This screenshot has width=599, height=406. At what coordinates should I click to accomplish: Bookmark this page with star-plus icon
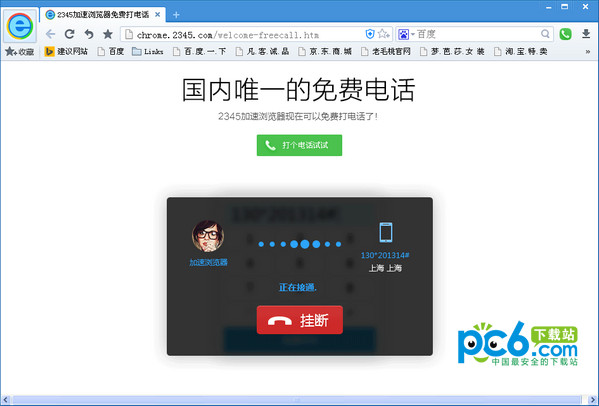[383, 34]
